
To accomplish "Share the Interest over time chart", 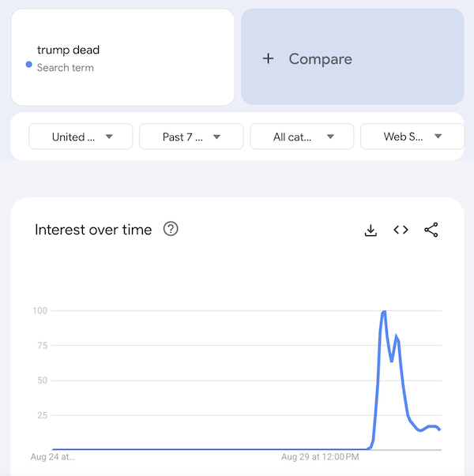I will 431,230.
